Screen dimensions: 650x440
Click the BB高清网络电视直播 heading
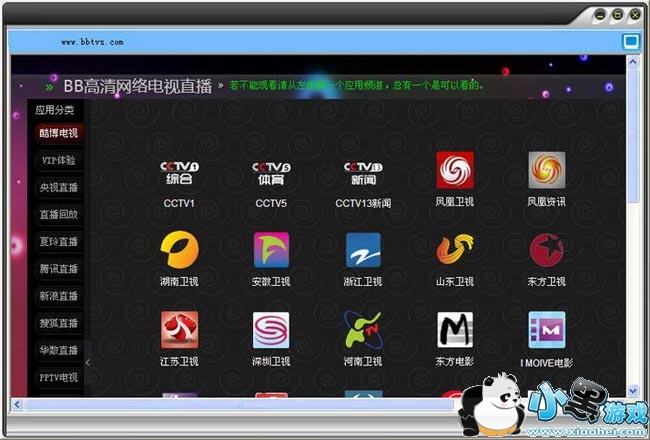point(138,86)
